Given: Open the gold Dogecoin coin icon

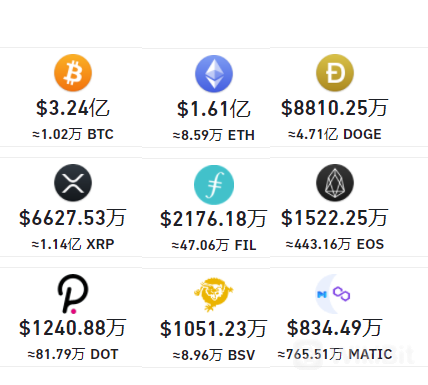Looking at the screenshot, I should click(335, 73).
